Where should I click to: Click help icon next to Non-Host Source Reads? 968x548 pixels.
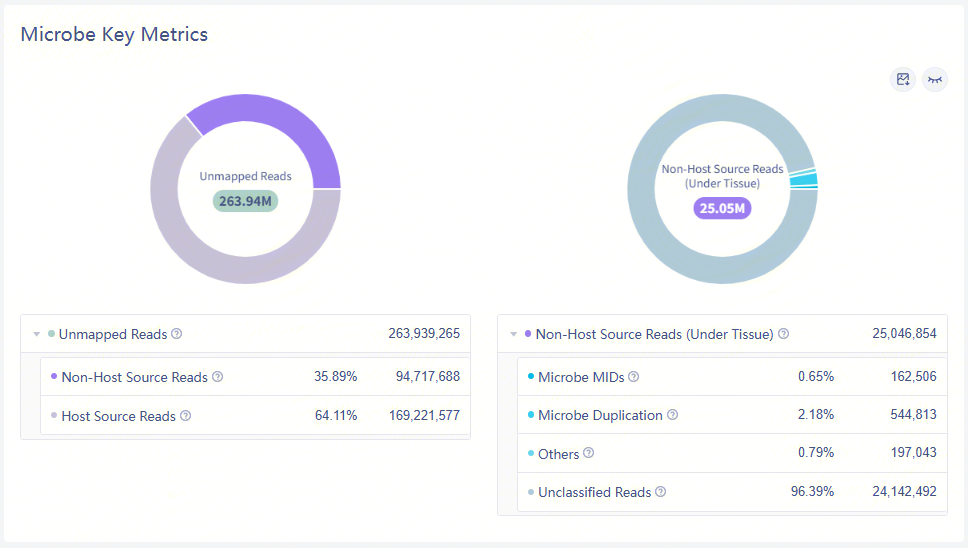pos(218,377)
